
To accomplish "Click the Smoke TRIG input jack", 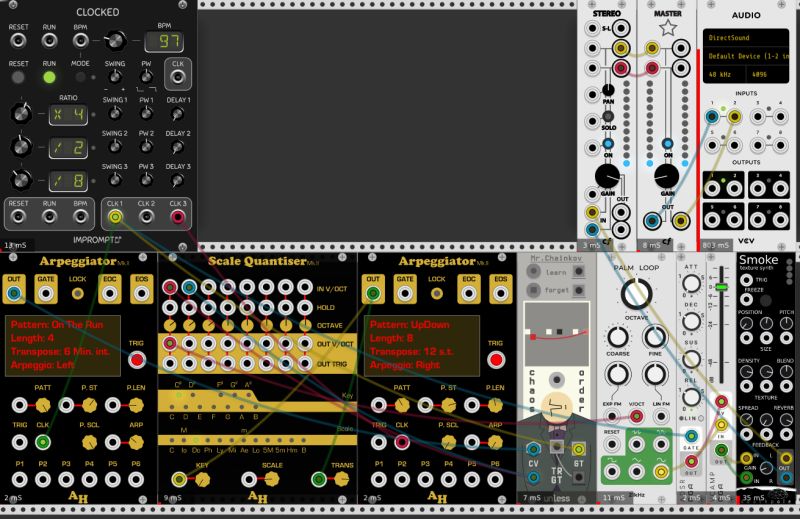I will pos(747,280).
